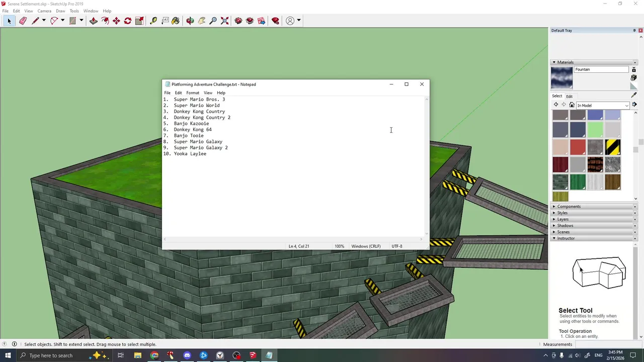This screenshot has width=644, height=362.
Task: Select the solid red material swatch
Action: tap(578, 147)
